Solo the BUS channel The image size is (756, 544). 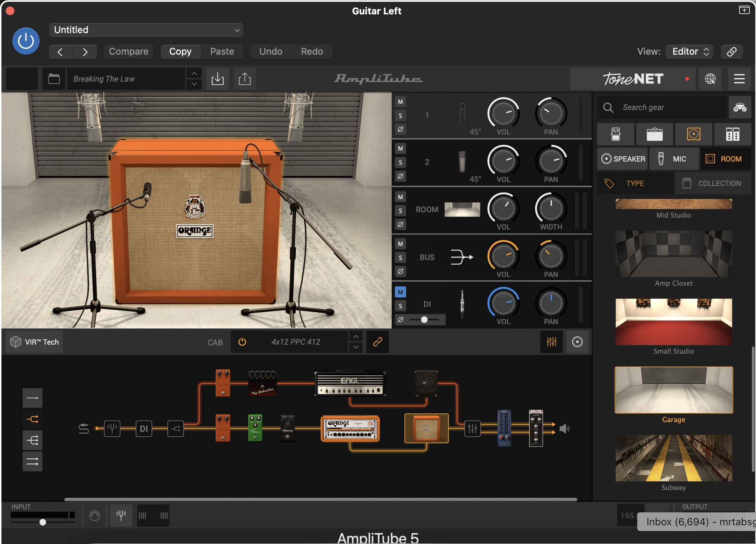click(400, 258)
